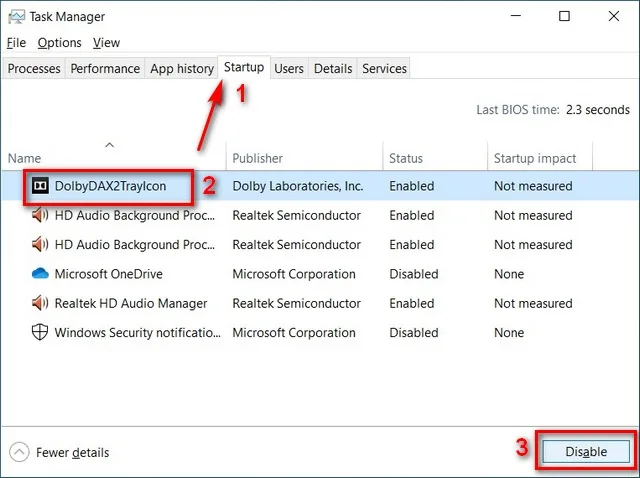Click Not measured in the DolbyDAX2TrayIcon row
Viewport: 640px width, 478px height.
pos(533,186)
